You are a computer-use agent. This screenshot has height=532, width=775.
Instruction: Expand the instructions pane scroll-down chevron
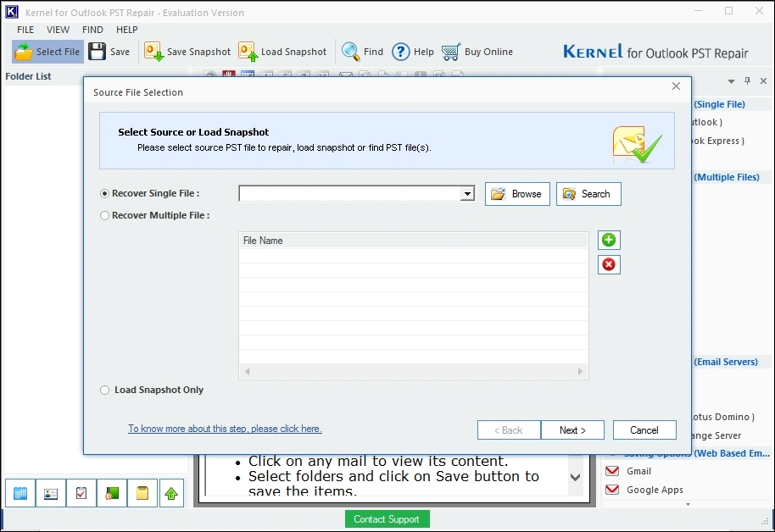[576, 477]
